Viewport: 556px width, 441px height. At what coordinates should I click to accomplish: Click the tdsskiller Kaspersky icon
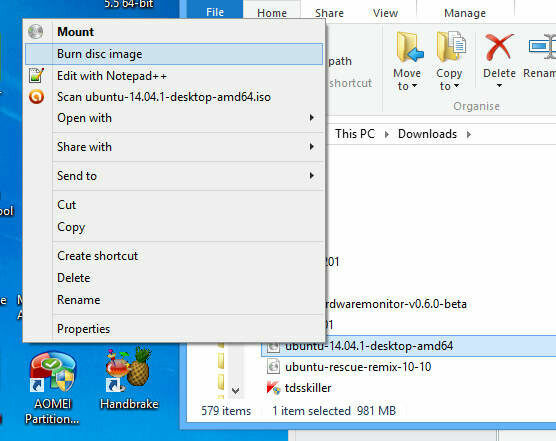273,387
